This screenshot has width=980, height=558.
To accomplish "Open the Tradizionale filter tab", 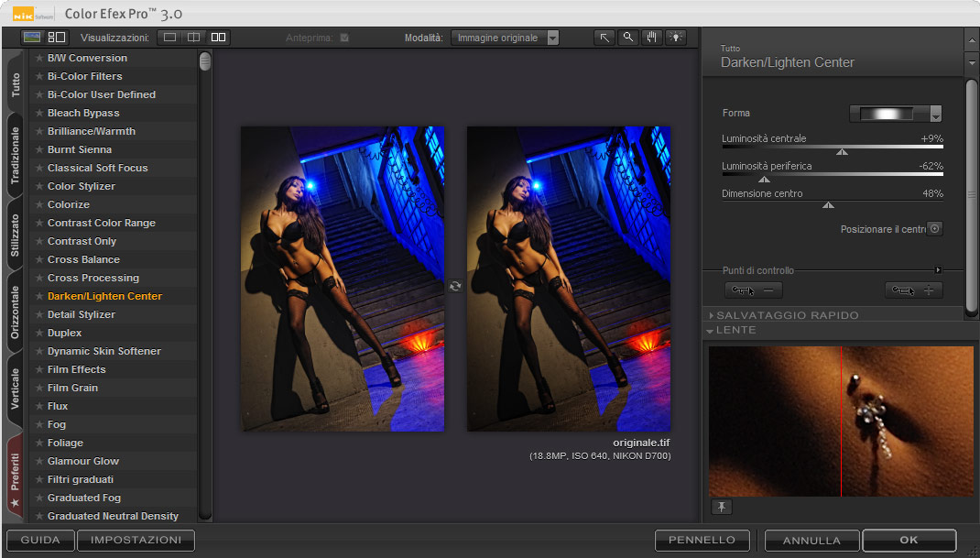I will [15, 155].
